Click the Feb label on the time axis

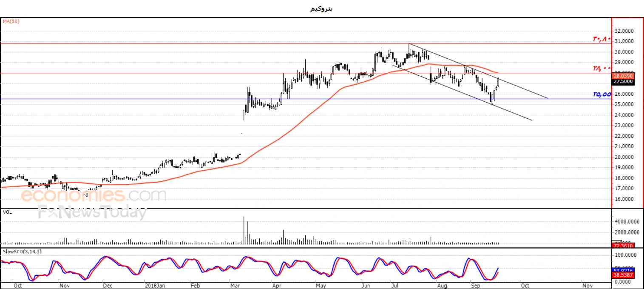click(195, 286)
